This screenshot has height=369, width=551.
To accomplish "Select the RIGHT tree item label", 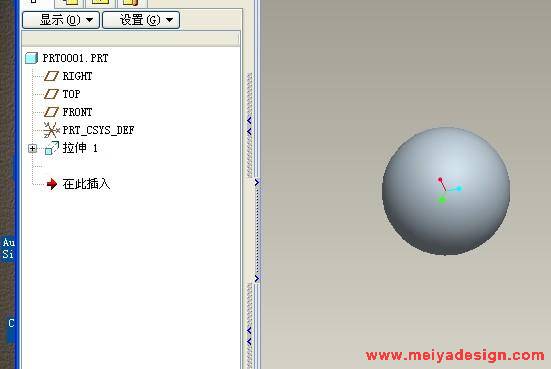I will 77,76.
